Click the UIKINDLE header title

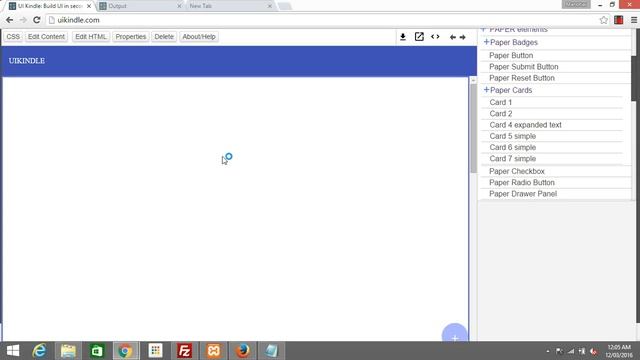(27, 61)
